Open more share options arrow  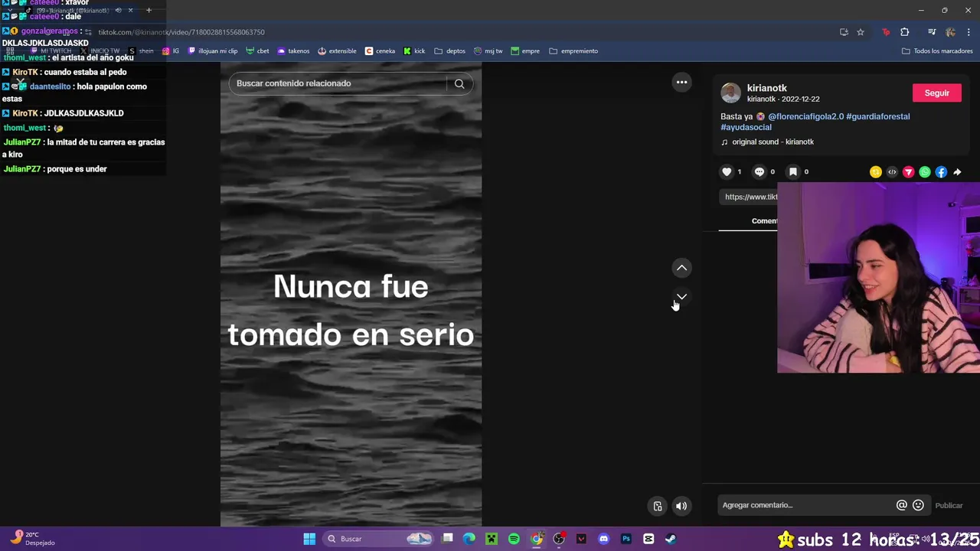click(957, 172)
